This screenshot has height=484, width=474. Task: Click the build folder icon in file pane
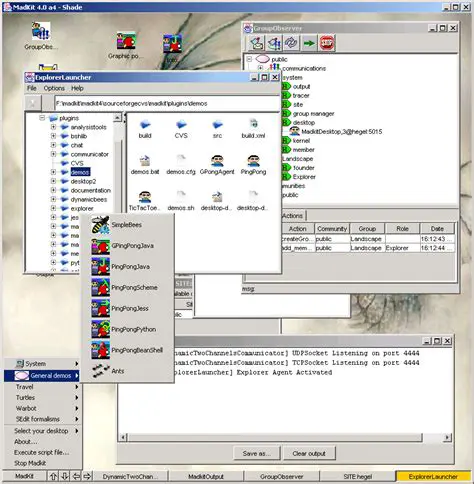pos(145,125)
